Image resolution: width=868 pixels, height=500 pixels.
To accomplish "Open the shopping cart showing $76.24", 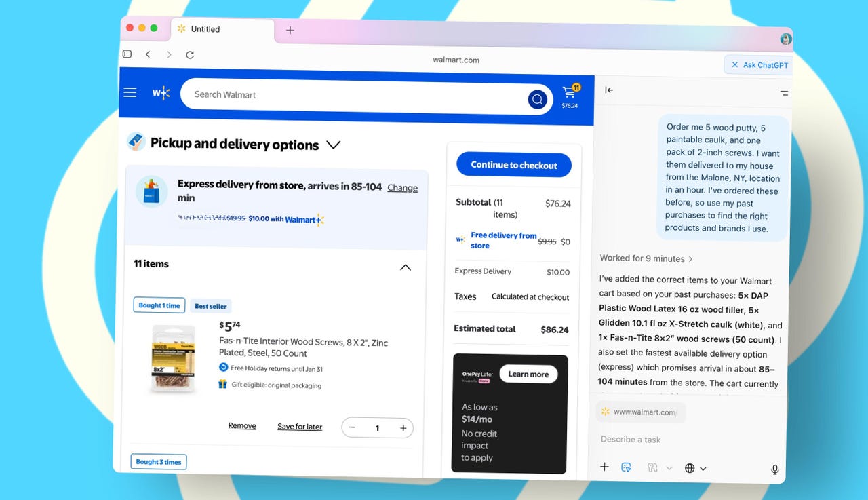I will pyautogui.click(x=570, y=96).
